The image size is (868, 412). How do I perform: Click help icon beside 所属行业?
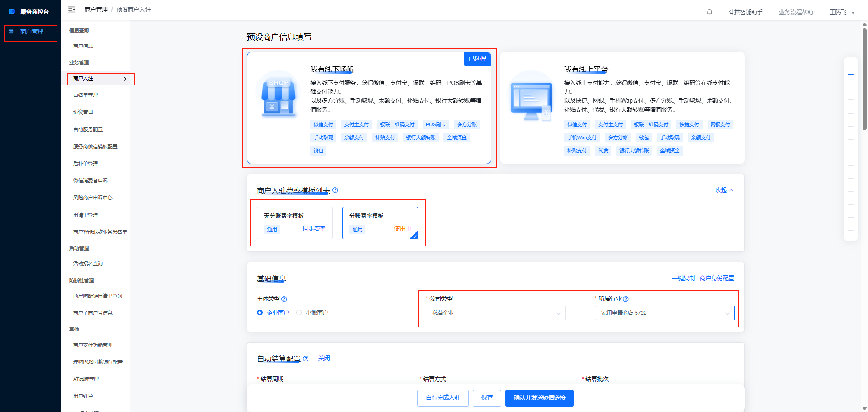(626, 299)
